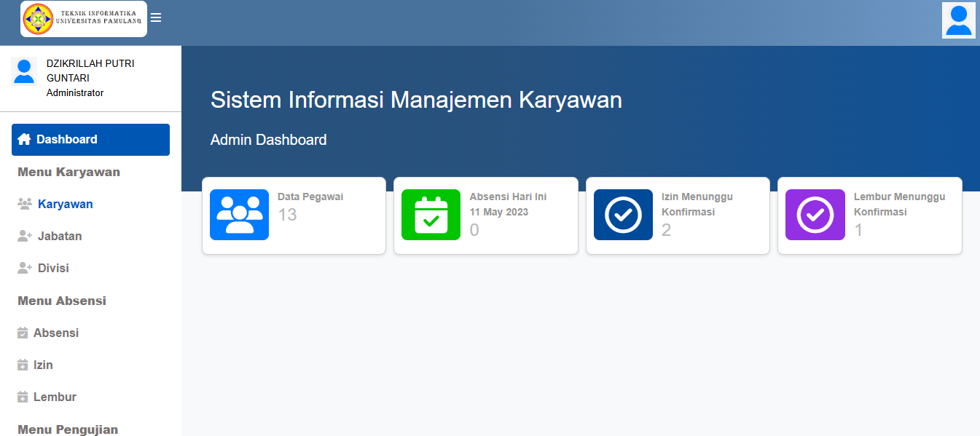
Task: Click the calendar icon beside Lembur
Action: coord(23,397)
